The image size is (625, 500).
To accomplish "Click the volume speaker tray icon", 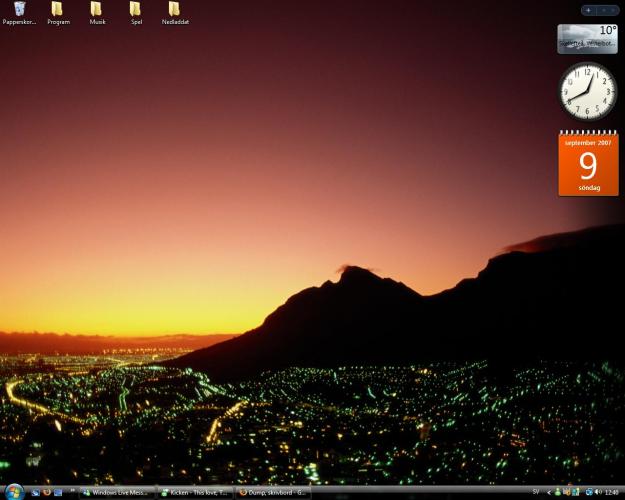I will point(598,492).
